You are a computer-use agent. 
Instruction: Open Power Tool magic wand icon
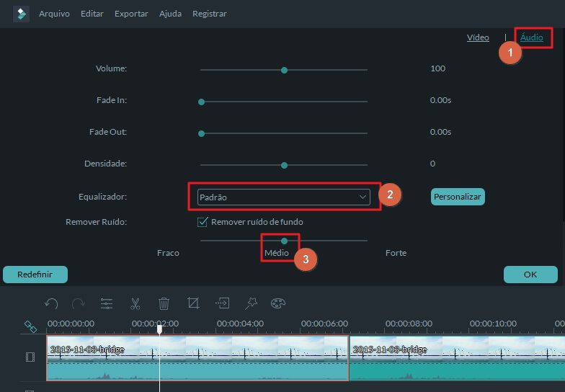point(251,303)
